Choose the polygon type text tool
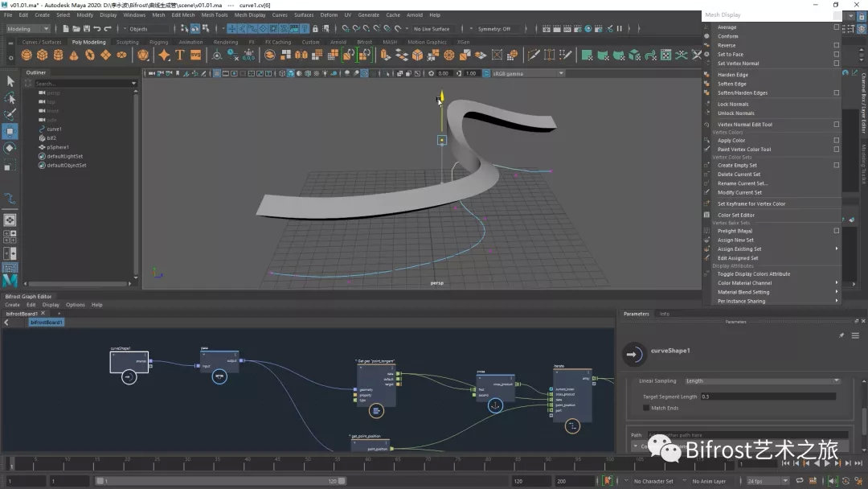This screenshot has width=868, height=489. [179, 55]
